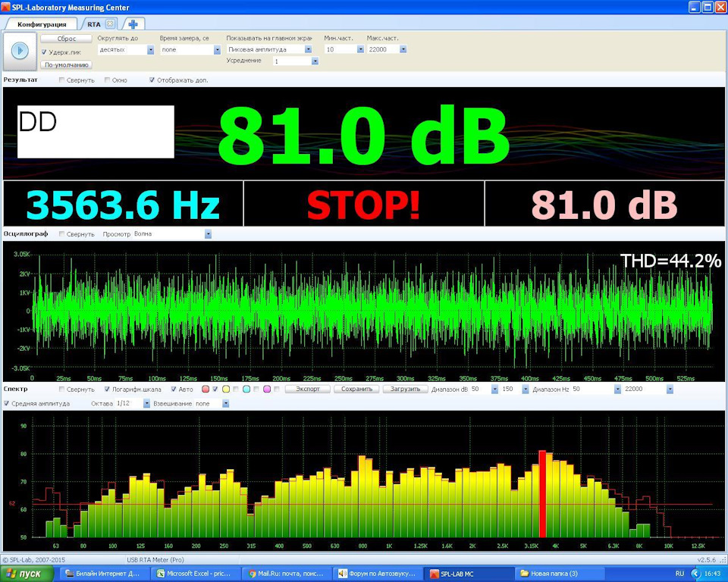Click the system tray expand arrow icon
Screen dimensions: 728x582
click(x=695, y=574)
